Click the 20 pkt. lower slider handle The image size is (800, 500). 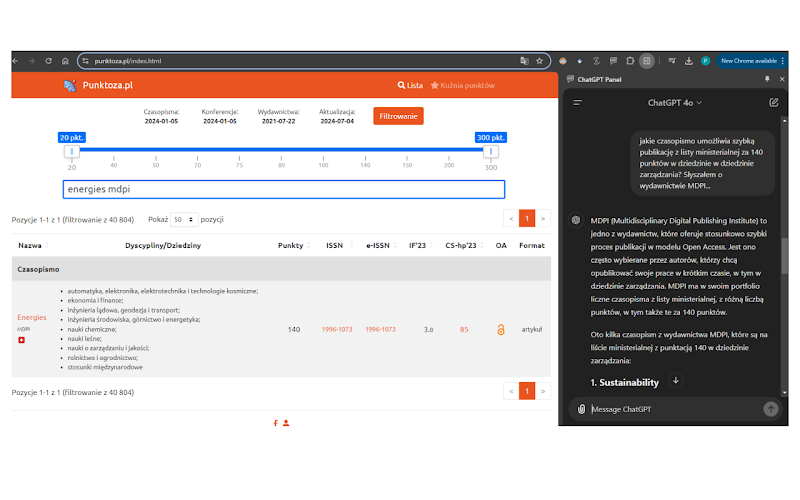coord(72,152)
